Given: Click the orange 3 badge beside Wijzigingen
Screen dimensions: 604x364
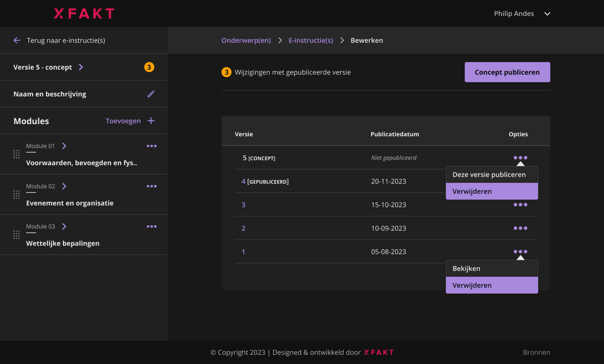Looking at the screenshot, I should tap(226, 72).
